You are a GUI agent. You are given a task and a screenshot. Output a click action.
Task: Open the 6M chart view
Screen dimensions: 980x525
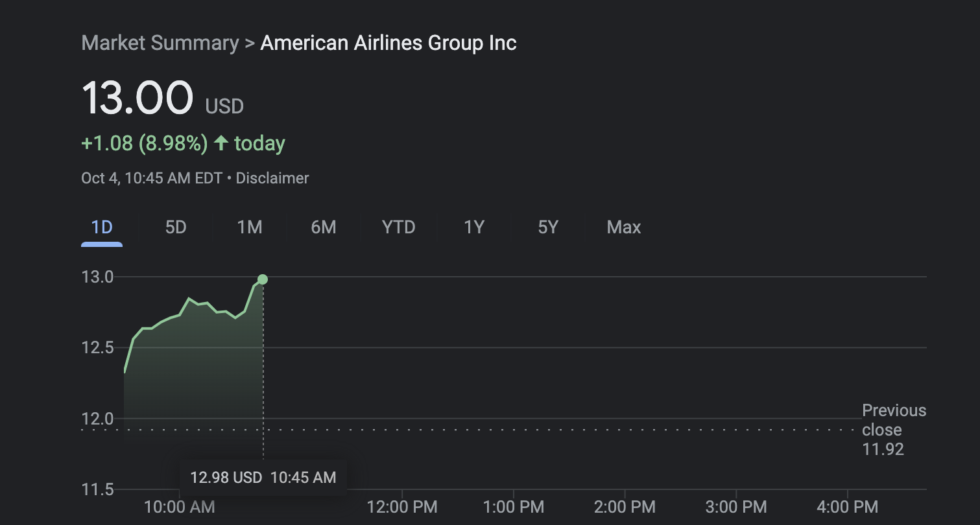coord(324,227)
